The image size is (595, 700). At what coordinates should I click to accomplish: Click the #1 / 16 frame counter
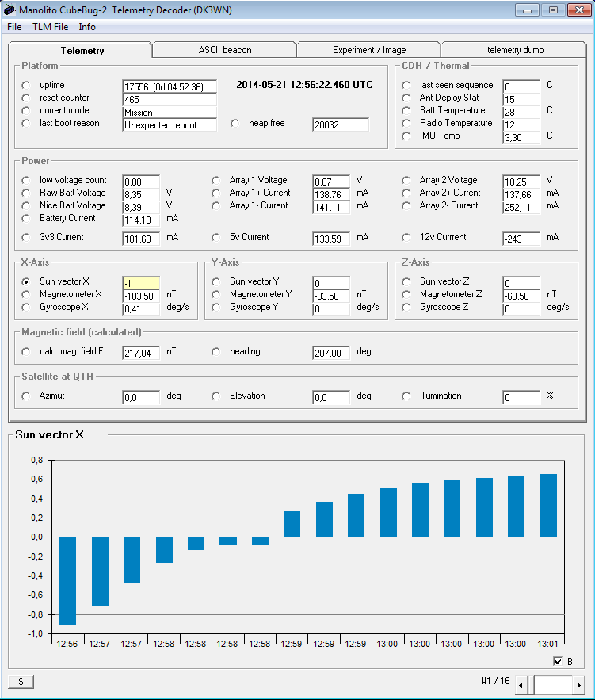click(x=495, y=681)
